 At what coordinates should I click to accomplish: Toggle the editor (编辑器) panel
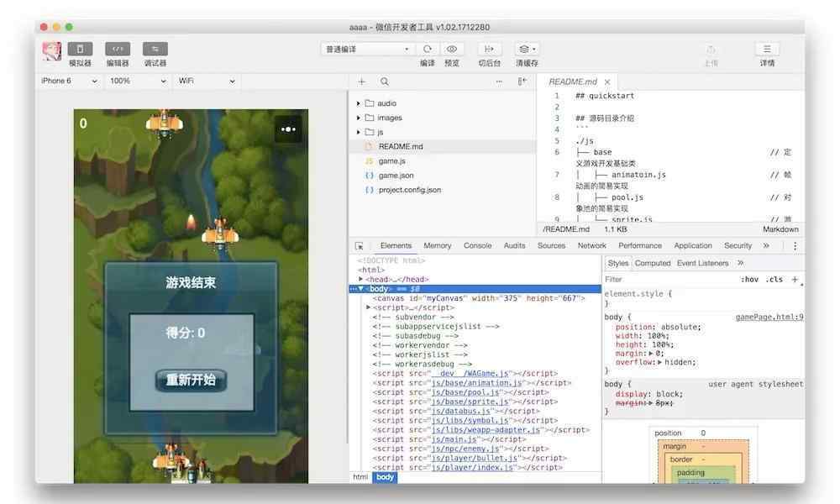pos(118,50)
